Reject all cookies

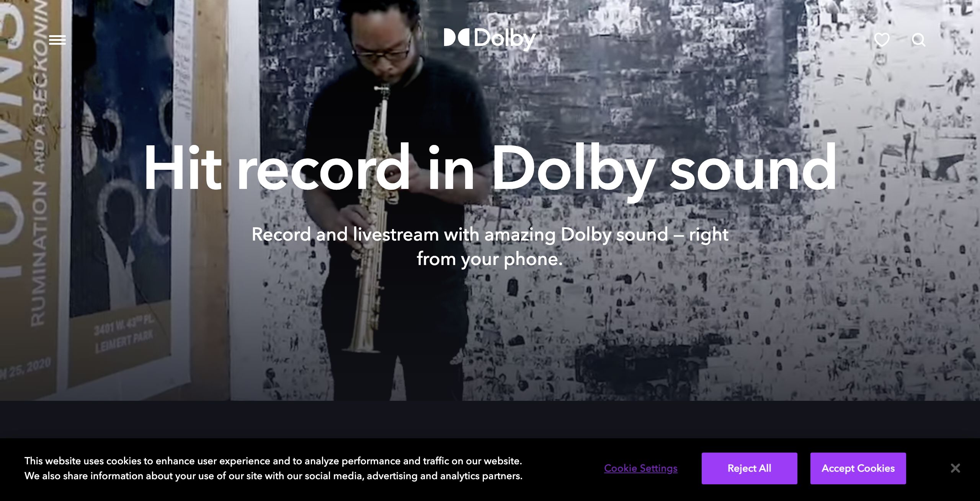[749, 468]
